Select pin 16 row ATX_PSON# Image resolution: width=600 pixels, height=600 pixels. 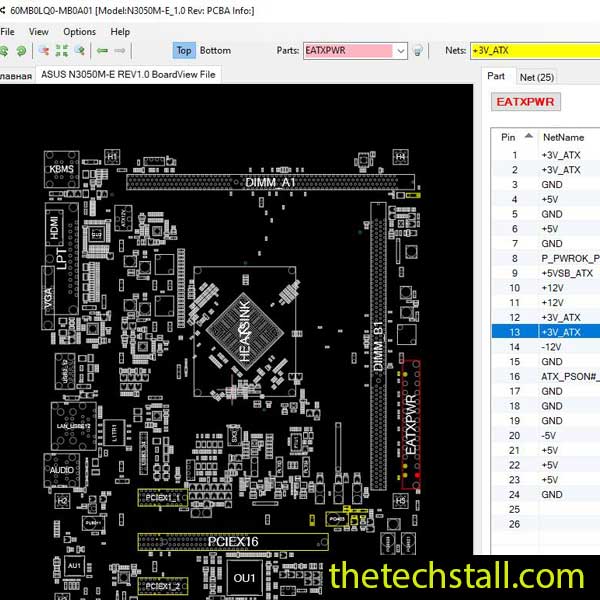click(546, 377)
